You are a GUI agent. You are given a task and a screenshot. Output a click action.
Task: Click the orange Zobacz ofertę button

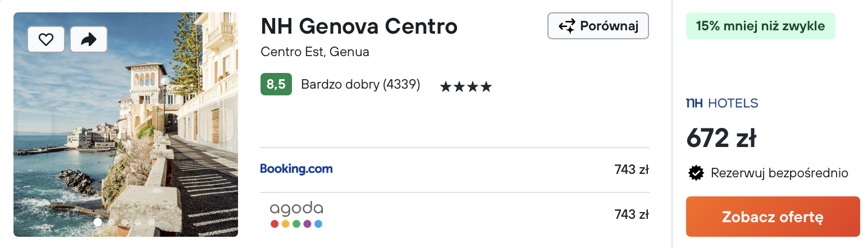pos(773,217)
